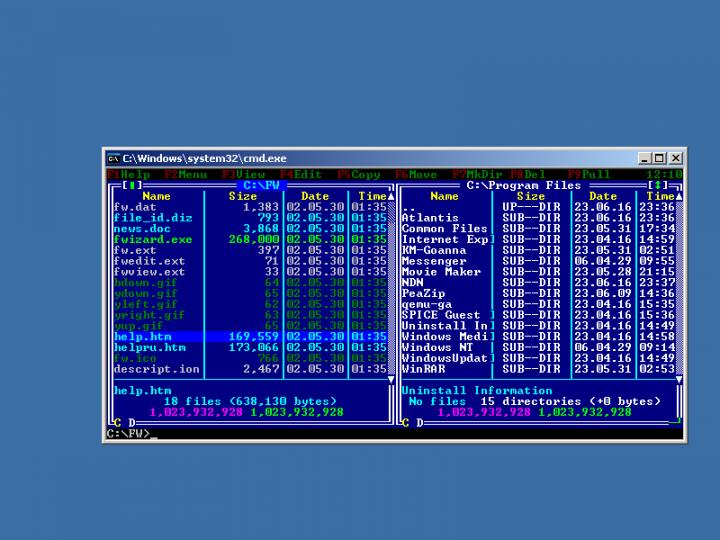Click the left panel's vertical scrollbar track
The image size is (720, 540).
[390, 290]
